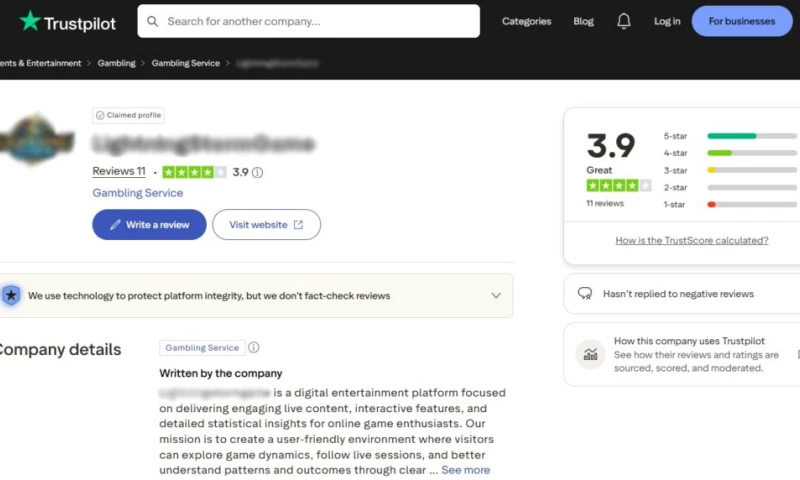The width and height of the screenshot is (800, 480).
Task: Click the Company details heading
Action: click(x=60, y=350)
